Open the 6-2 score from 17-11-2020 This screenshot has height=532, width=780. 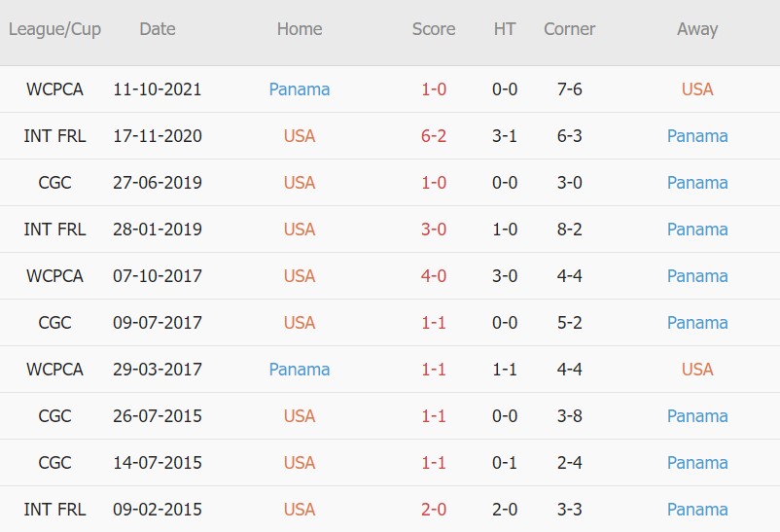434,136
